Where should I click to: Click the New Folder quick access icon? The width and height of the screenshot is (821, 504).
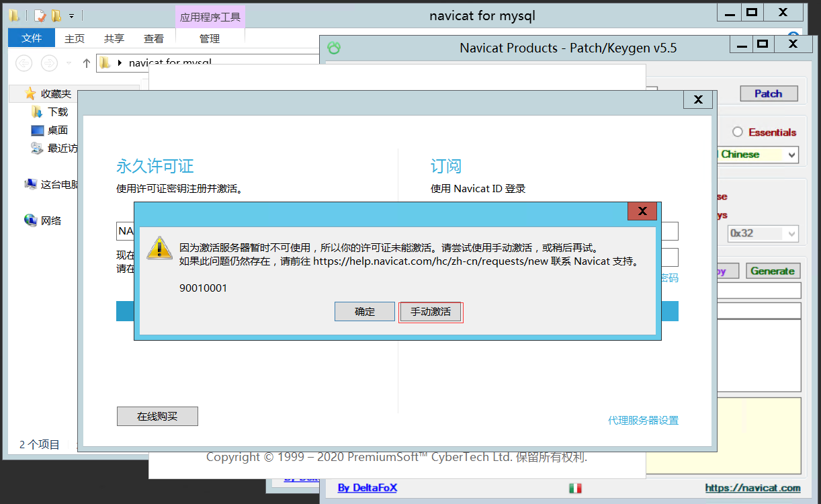56,15
